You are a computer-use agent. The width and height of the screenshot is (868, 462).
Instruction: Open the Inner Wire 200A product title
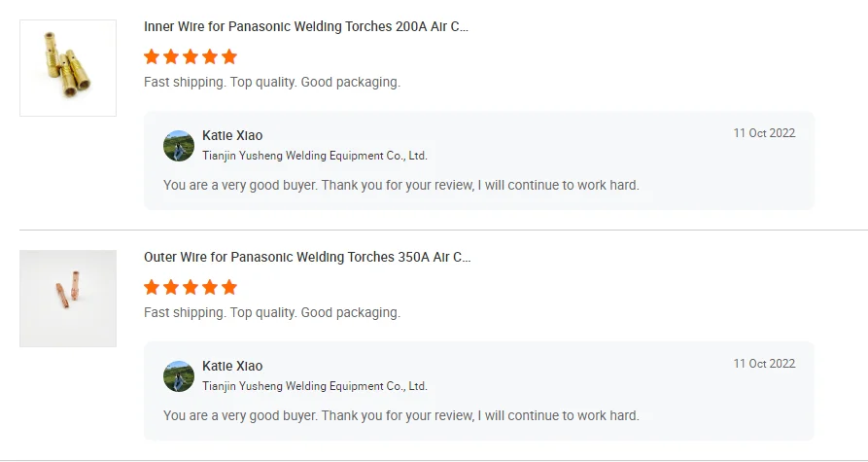(306, 27)
